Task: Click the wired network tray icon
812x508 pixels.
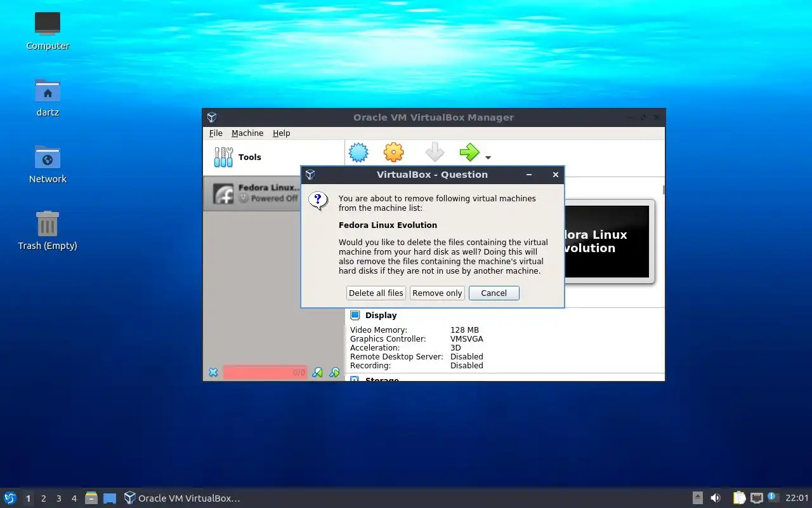Action: coord(756,498)
